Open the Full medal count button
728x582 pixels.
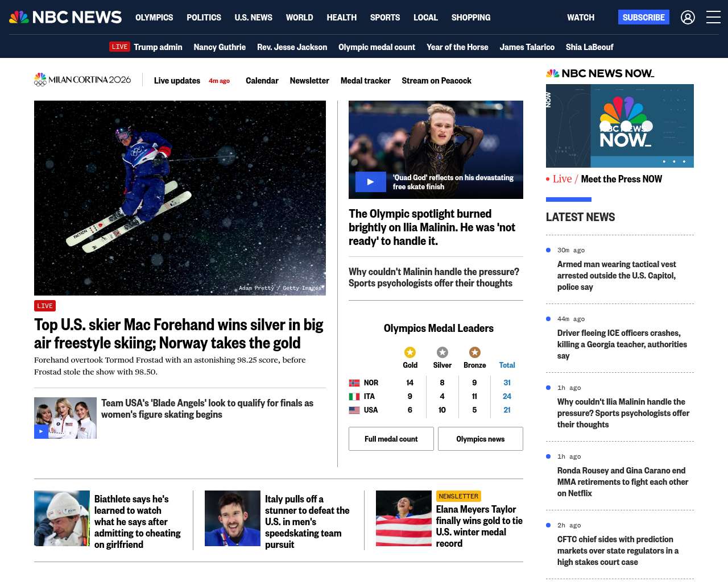click(391, 439)
